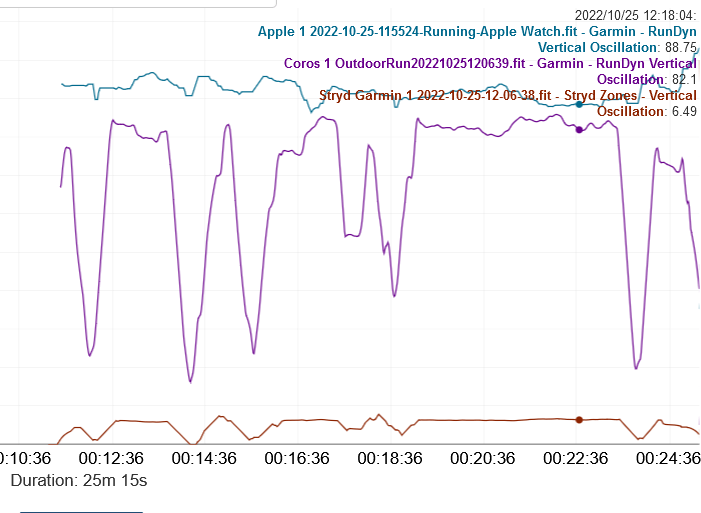Viewport: 701px width, 513px height.
Task: Click the Apple Watch Vertical Oscillation legend entry
Action: tap(477, 39)
